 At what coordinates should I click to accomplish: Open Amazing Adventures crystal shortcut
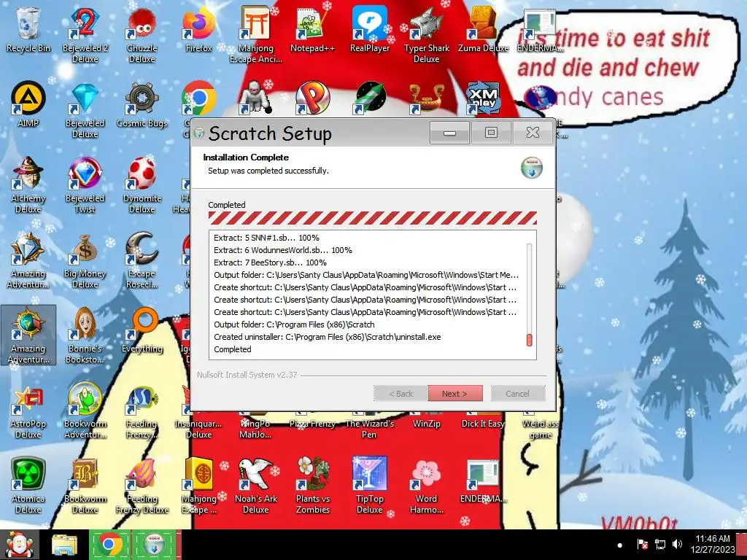28,260
